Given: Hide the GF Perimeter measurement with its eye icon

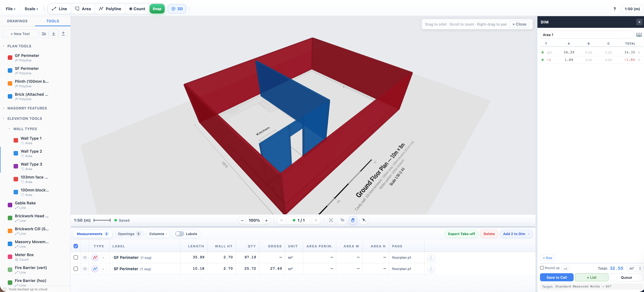Looking at the screenshot, I should point(85,257).
